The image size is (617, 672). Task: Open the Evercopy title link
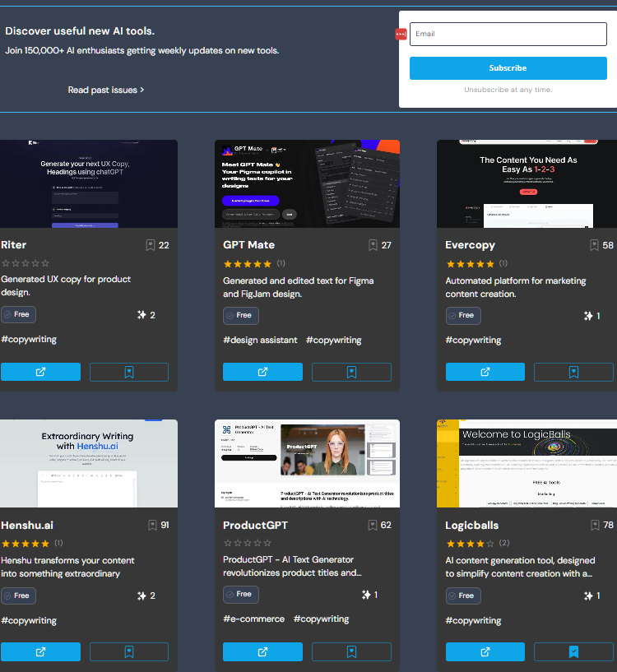tap(470, 245)
